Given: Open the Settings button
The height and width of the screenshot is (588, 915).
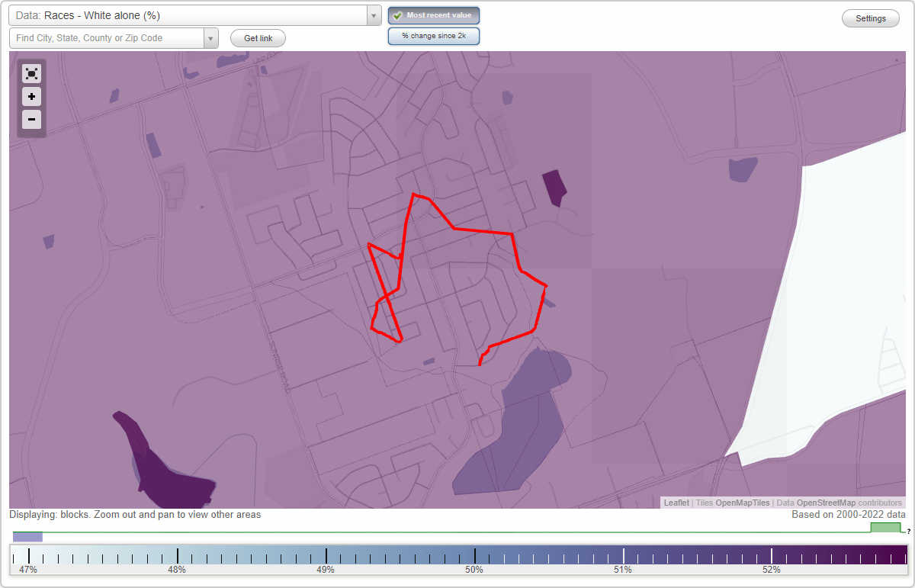Looking at the screenshot, I should pos(871,18).
